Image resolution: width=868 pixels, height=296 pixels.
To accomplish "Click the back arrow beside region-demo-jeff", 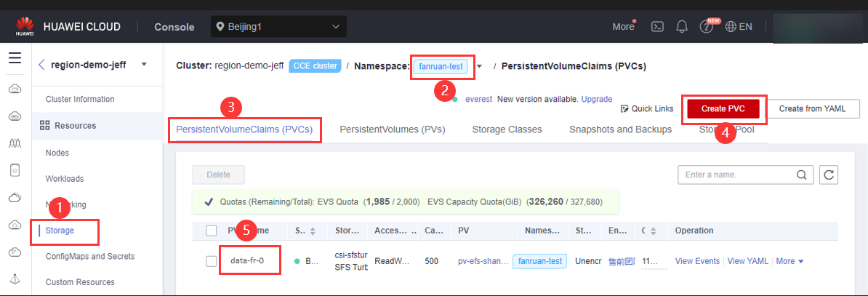I will [x=41, y=64].
